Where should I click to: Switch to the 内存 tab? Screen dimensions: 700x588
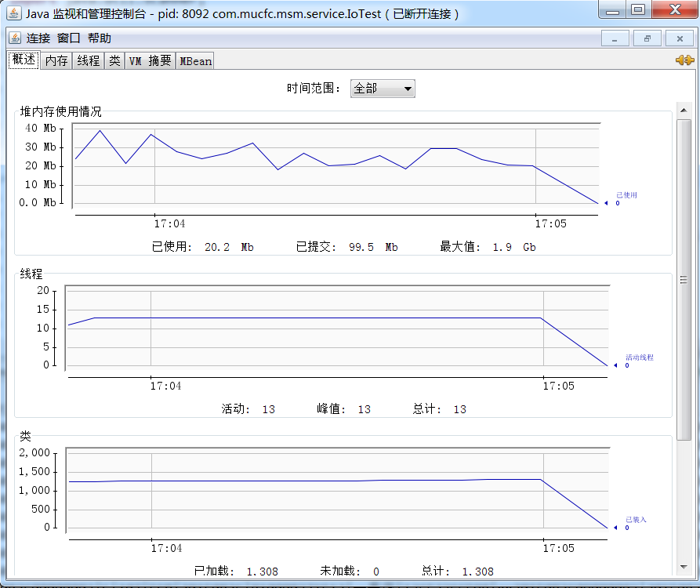56,60
